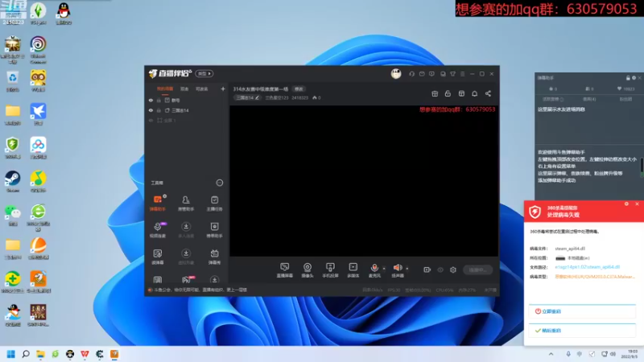Open stream settings gear in bottom bar
Screen dimensions: 644x362
(x=453, y=269)
